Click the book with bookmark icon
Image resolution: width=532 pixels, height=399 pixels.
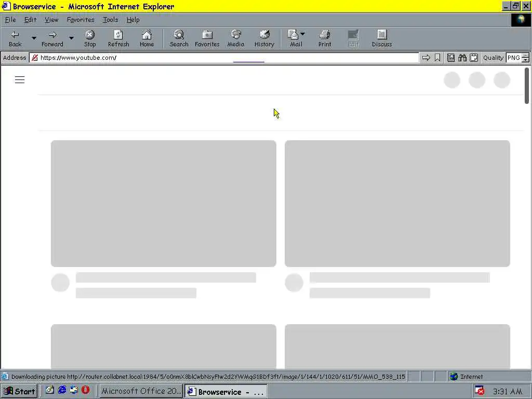coord(450,58)
